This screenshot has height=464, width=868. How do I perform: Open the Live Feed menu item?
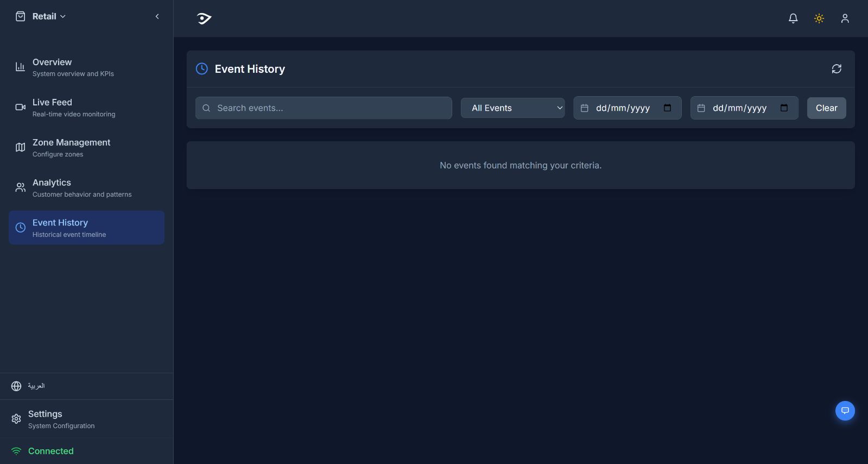coord(86,107)
